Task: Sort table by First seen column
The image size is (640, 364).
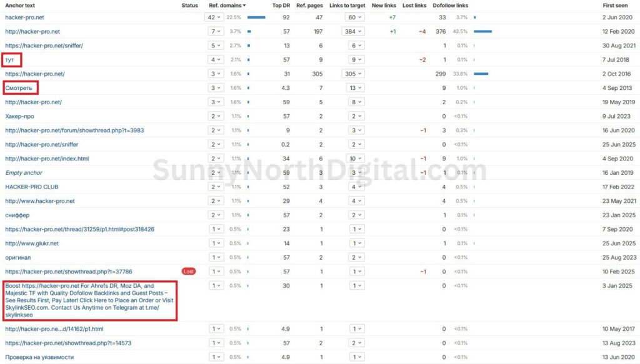Action: pos(615,5)
